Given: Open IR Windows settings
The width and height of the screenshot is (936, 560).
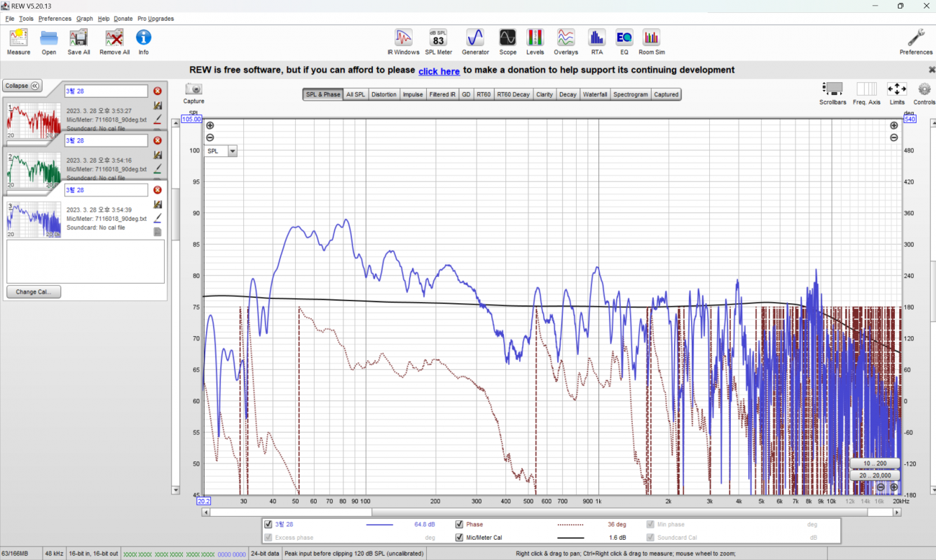Looking at the screenshot, I should tap(403, 42).
